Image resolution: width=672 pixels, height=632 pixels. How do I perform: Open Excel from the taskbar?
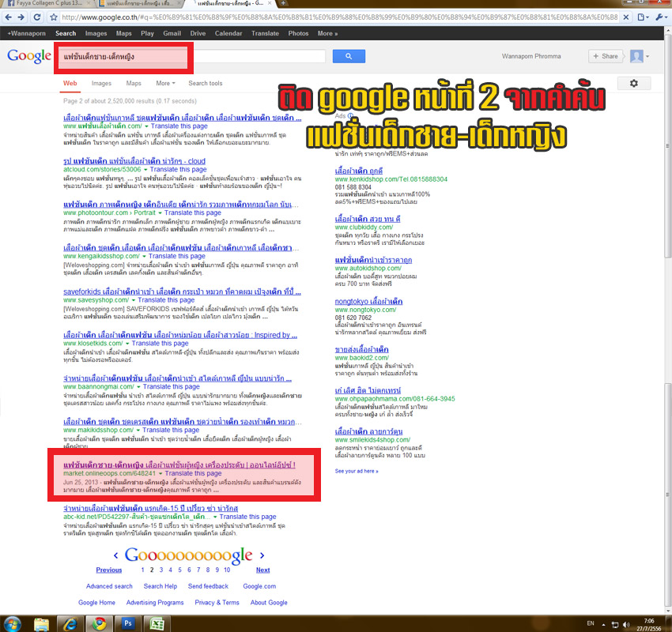pos(157,624)
